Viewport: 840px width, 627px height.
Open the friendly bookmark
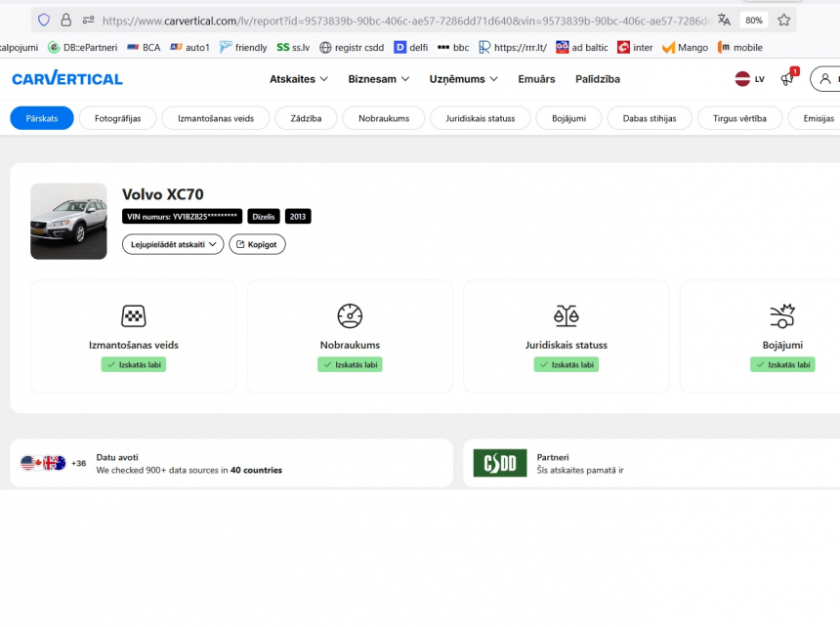tap(243, 48)
